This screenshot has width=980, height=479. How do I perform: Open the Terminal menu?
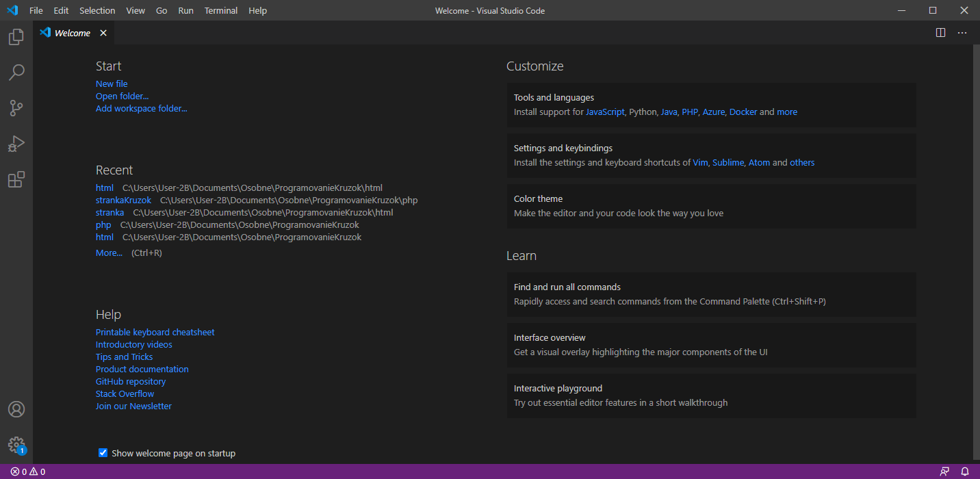(x=221, y=10)
